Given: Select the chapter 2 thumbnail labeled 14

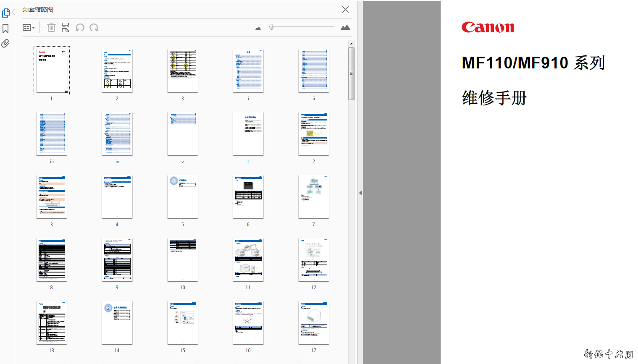Looking at the screenshot, I should point(117,322).
